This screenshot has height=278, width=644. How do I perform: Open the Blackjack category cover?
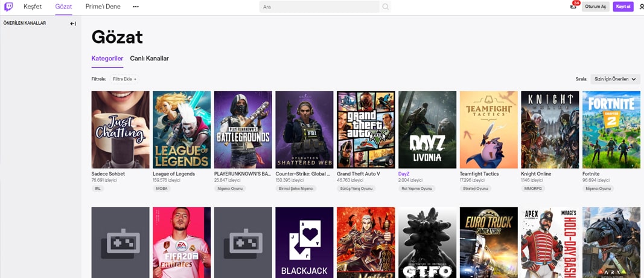tap(304, 242)
